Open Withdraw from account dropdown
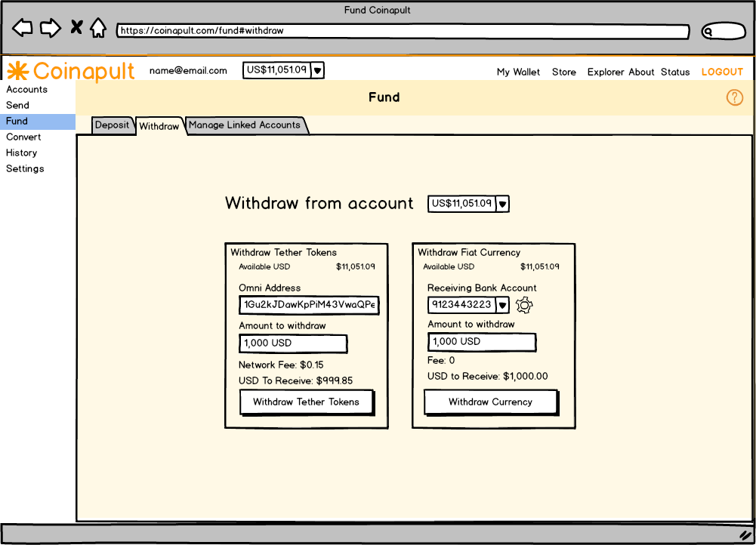 click(502, 204)
